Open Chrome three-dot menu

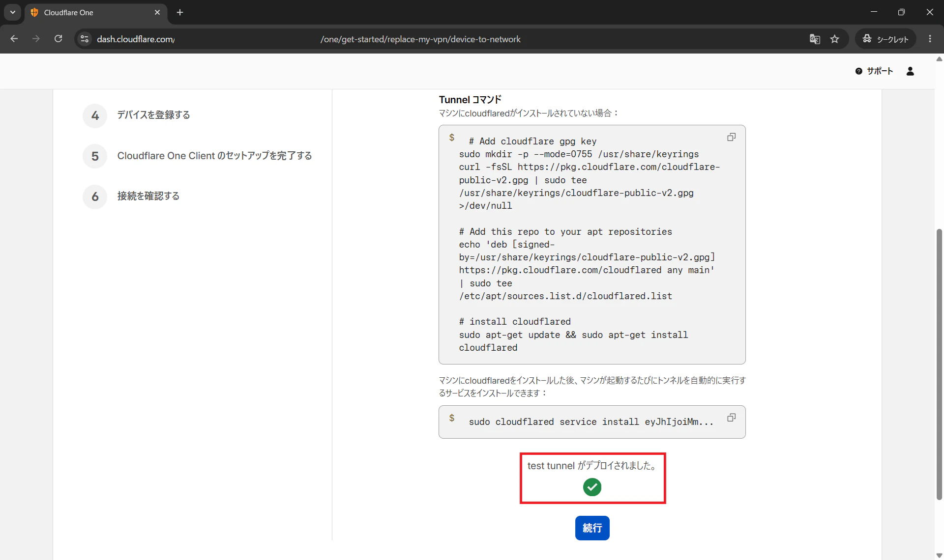tap(930, 39)
